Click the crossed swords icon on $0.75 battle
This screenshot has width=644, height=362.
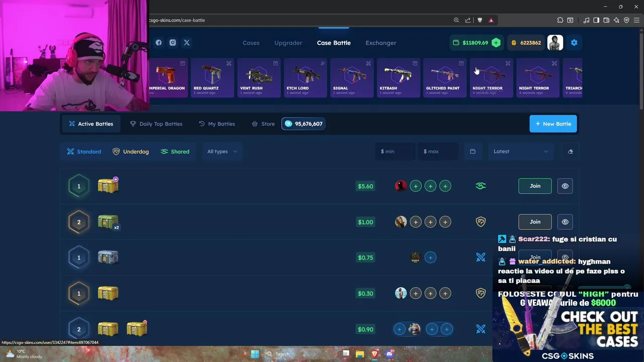coord(480,257)
